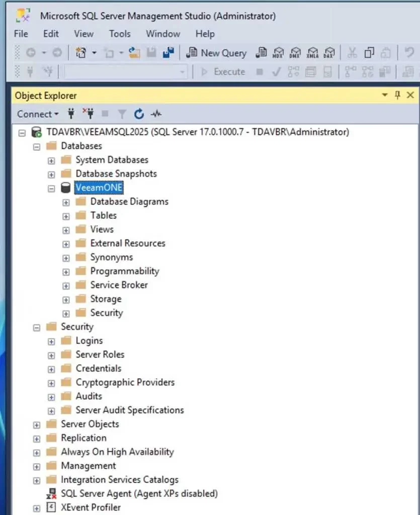Click the DAX query icon
Image resolution: width=420 pixels, height=515 pixels.
[x=329, y=53]
